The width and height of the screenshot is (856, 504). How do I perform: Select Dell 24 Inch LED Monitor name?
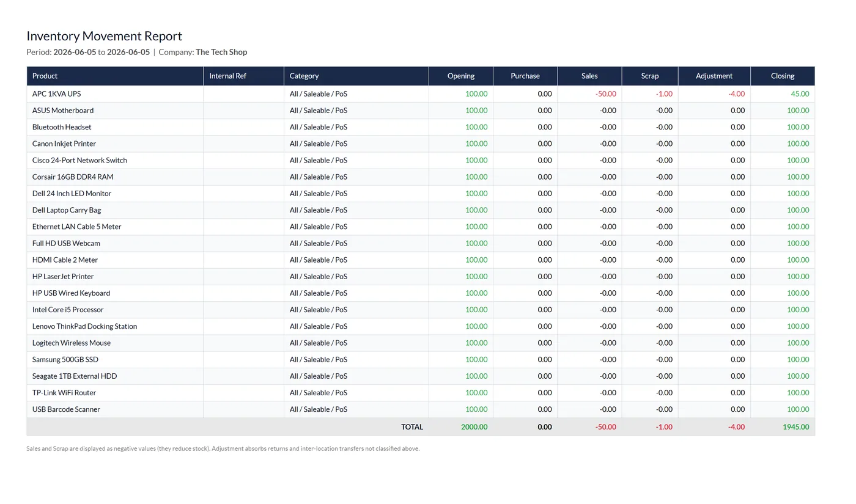72,193
